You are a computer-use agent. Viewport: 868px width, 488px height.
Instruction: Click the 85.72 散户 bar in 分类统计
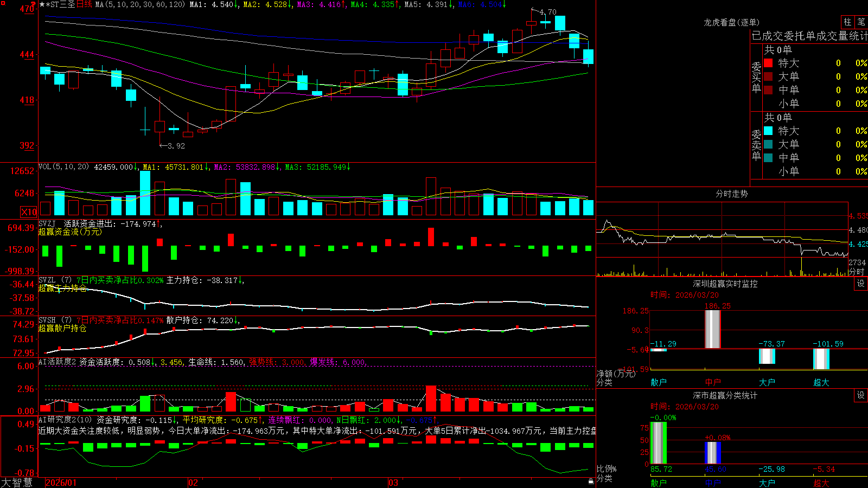click(x=658, y=443)
